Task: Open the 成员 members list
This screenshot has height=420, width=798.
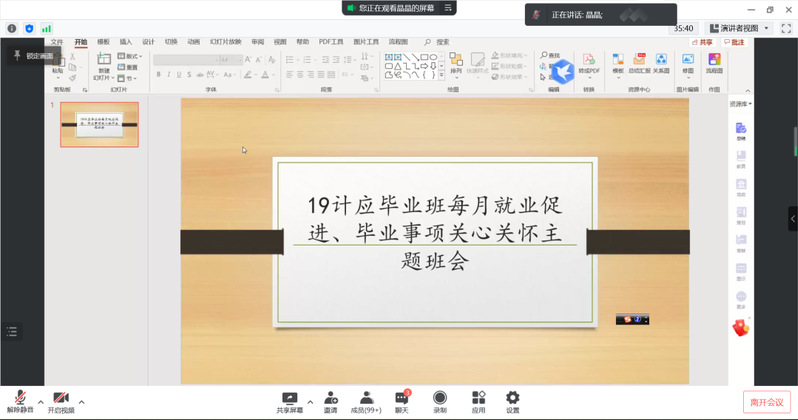Action: point(367,398)
